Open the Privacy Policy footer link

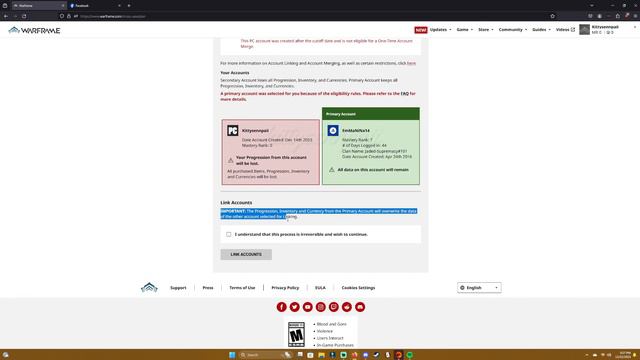click(285, 288)
